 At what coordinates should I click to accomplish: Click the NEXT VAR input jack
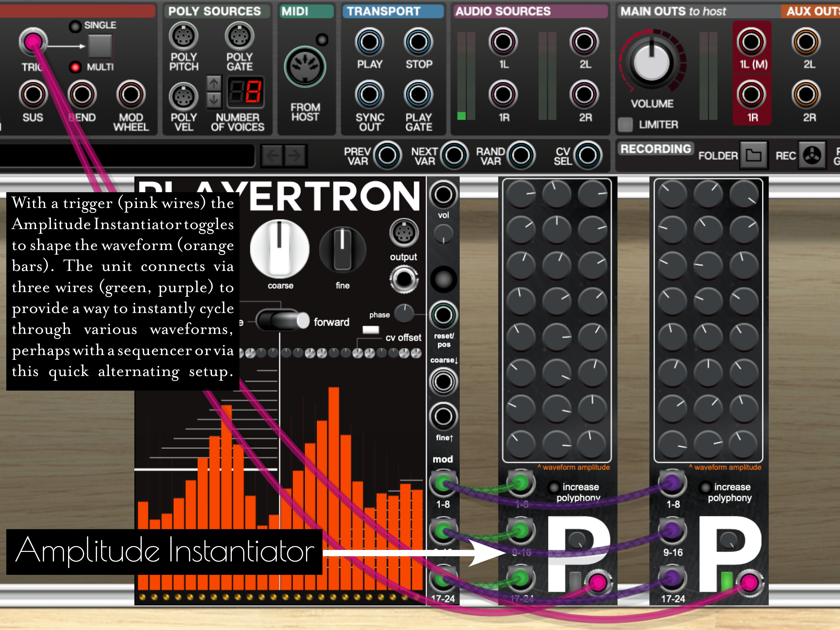[x=454, y=155]
